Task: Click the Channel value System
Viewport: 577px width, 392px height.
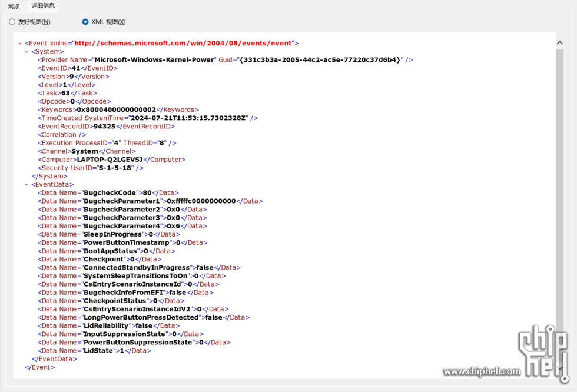Action: [x=85, y=151]
